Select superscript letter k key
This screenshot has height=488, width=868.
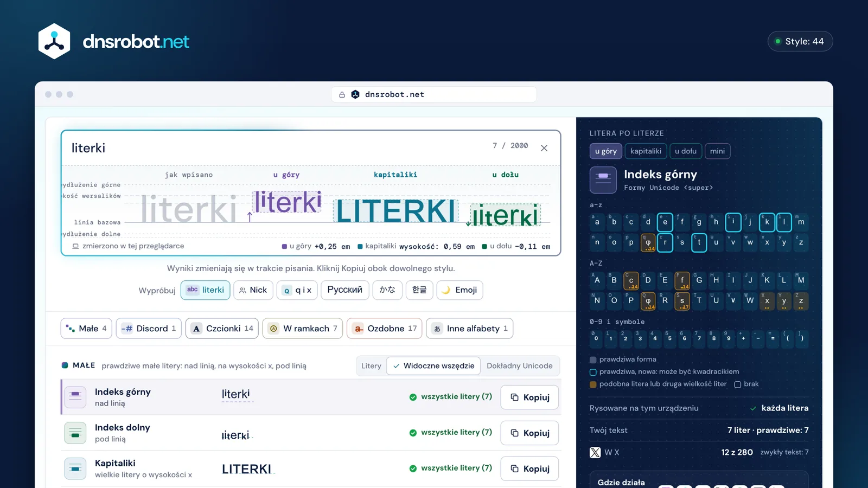(x=767, y=222)
